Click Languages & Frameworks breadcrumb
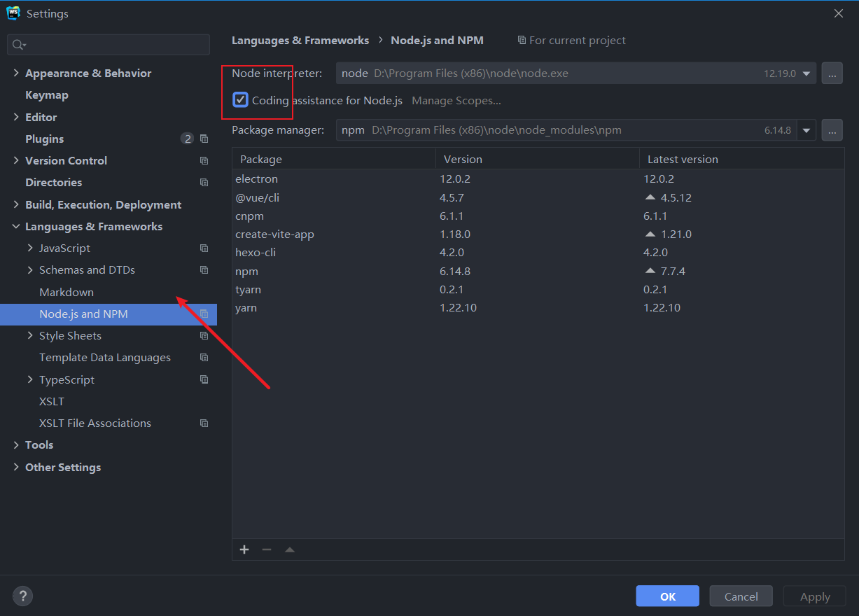 [300, 41]
